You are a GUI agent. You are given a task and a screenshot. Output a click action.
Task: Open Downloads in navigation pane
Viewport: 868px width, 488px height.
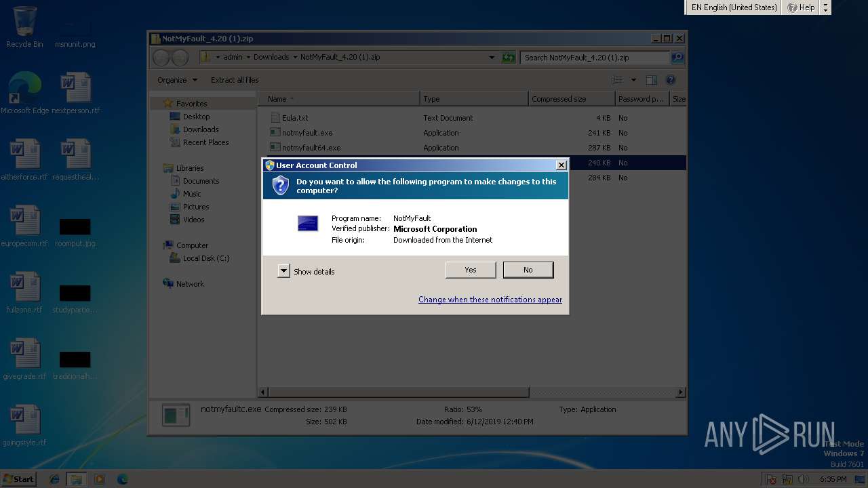(x=201, y=129)
